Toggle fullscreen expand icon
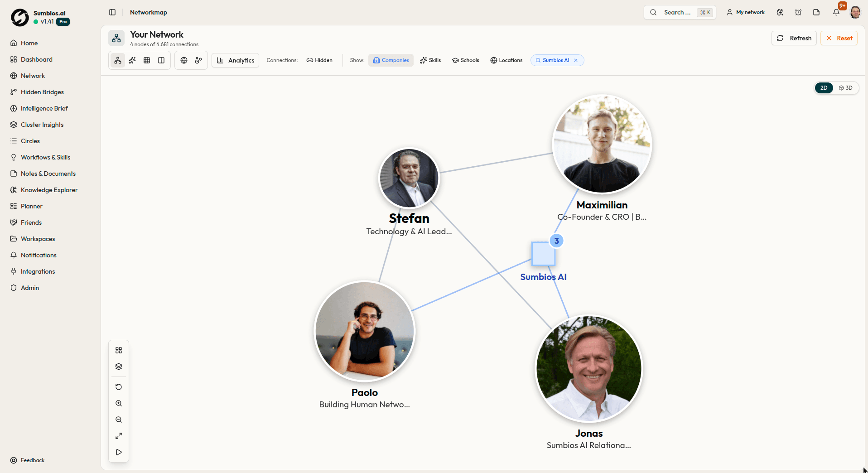This screenshot has width=868, height=473. (119, 436)
